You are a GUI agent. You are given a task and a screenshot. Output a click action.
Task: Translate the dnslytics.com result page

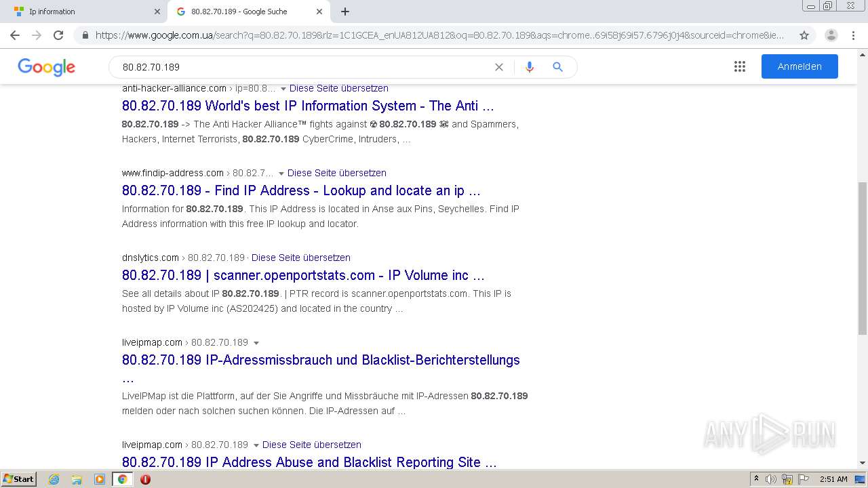point(301,258)
